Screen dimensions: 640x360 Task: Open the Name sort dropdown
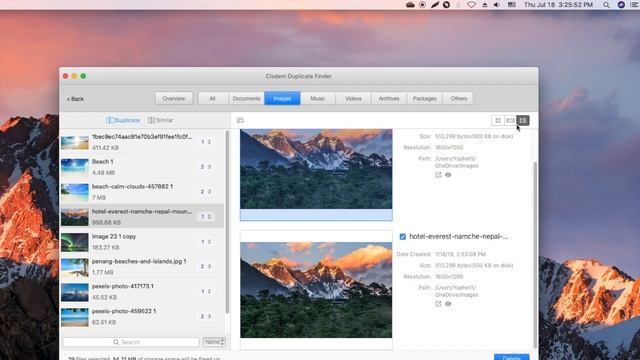[x=214, y=342]
